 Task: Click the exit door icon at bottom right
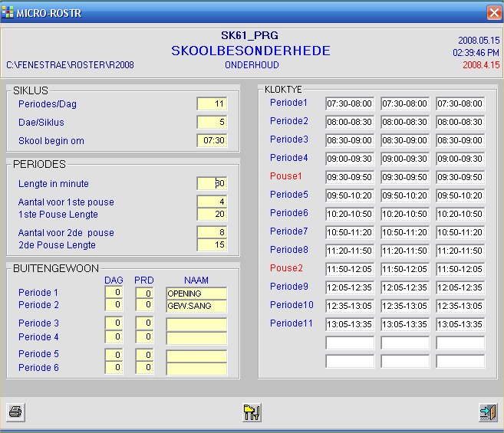(488, 412)
